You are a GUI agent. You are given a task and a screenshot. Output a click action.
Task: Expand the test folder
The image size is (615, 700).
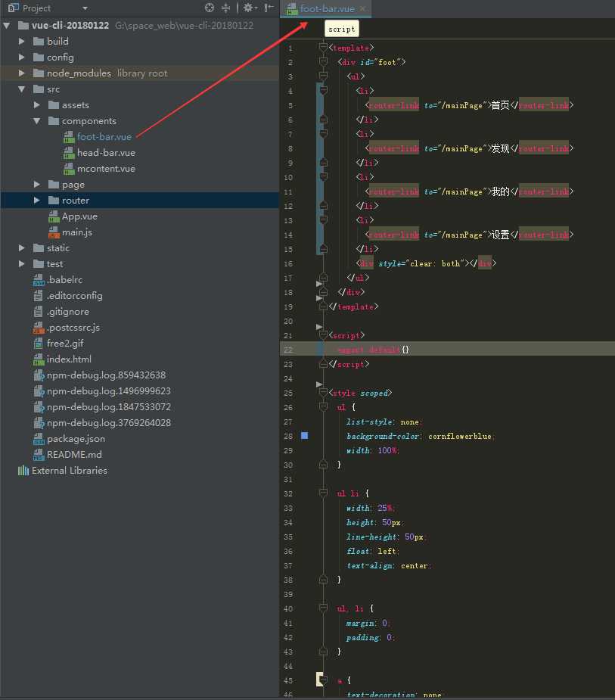[21, 263]
